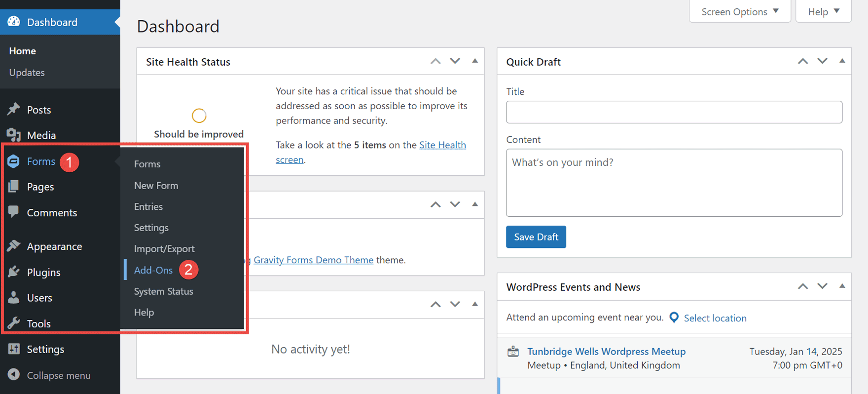Open System Status in the Forms submenu
The height and width of the screenshot is (394, 868).
(164, 291)
